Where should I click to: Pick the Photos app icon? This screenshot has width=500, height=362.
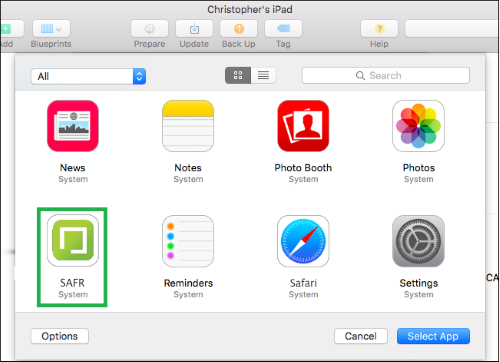pyautogui.click(x=418, y=126)
